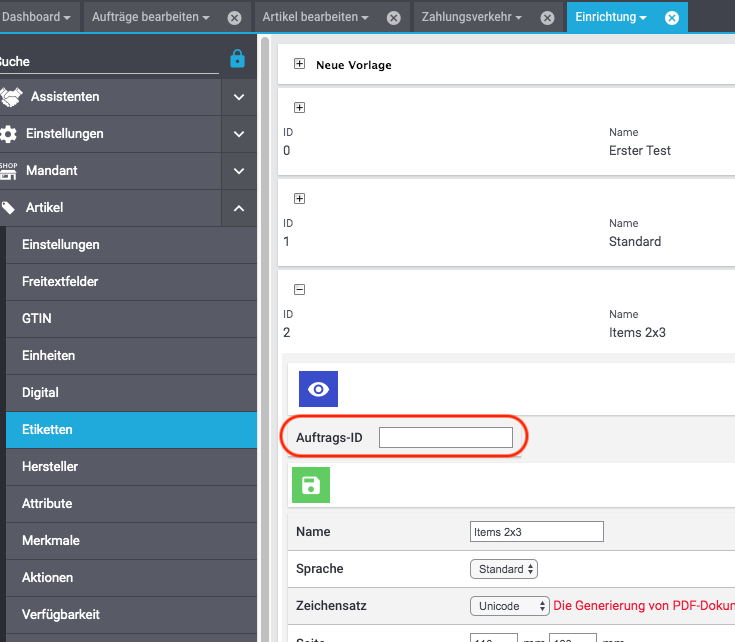
Task: Click the Artikel tag icon
Action: coord(9,208)
